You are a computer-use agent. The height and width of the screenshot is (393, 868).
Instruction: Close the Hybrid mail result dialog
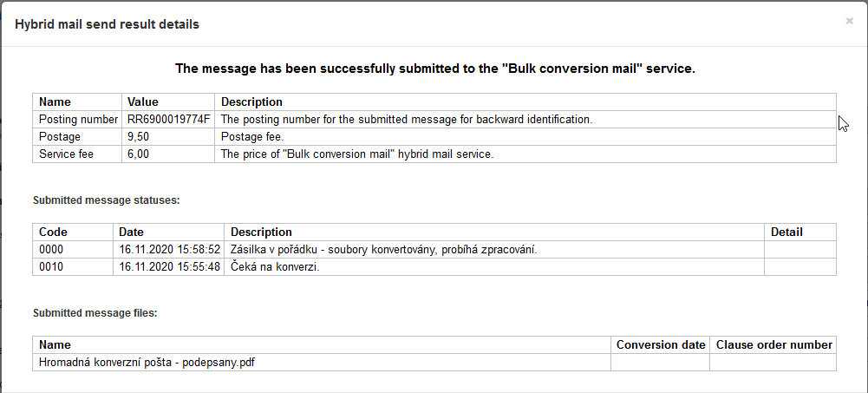[849, 21]
